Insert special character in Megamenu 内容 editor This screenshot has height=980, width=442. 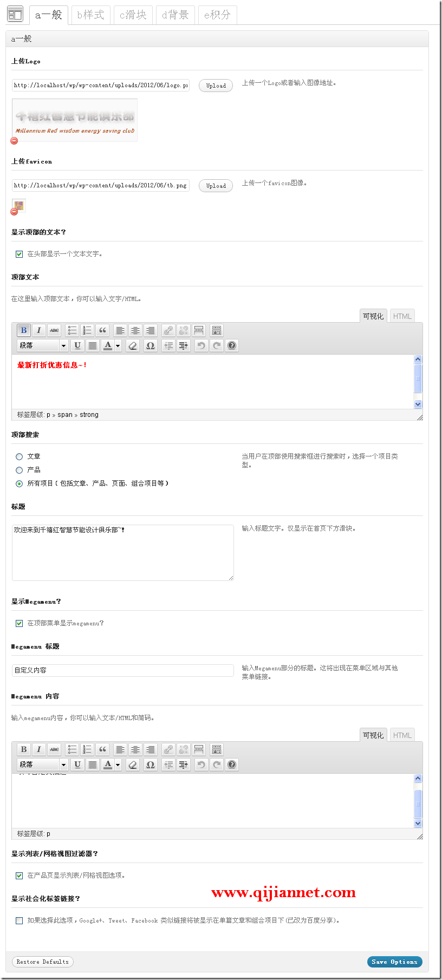[151, 765]
